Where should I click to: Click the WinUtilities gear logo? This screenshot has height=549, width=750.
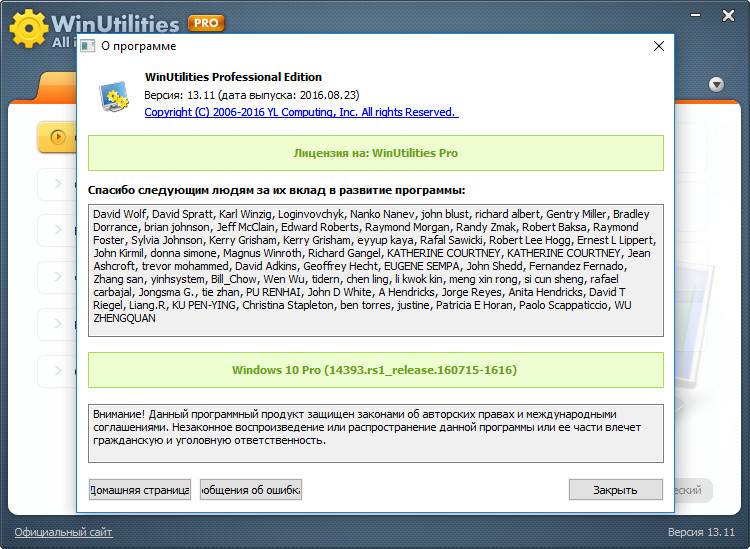[x=28, y=27]
